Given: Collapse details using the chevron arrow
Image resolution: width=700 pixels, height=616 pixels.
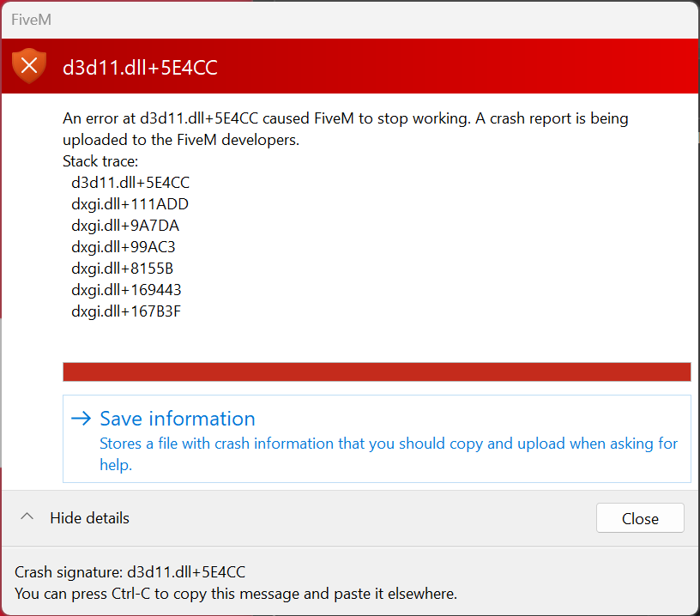Looking at the screenshot, I should click(x=27, y=516).
